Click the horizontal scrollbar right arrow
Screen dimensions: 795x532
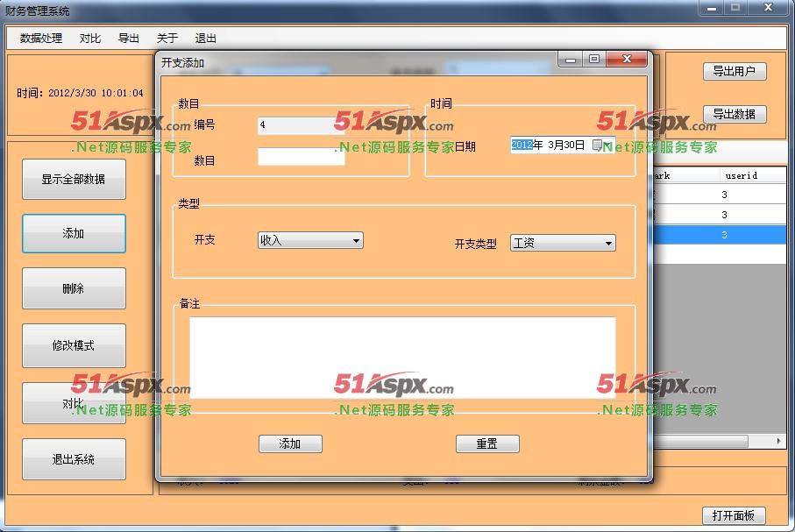click(x=778, y=441)
